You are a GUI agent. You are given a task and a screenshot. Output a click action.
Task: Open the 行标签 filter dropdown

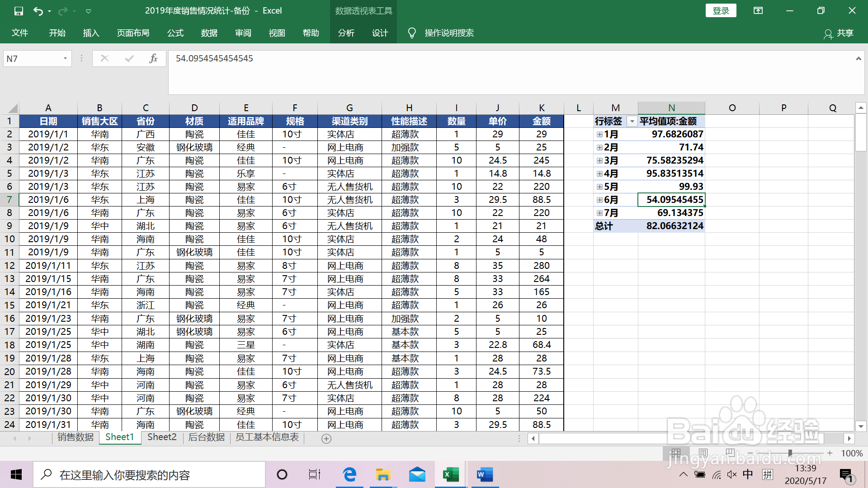632,122
